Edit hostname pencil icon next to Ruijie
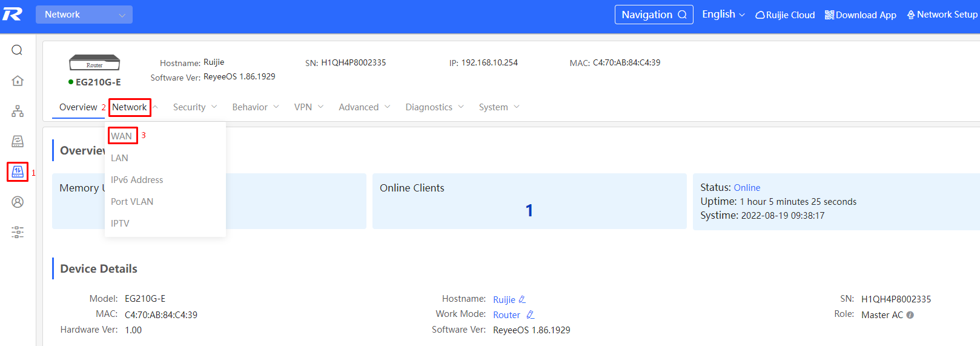The height and width of the screenshot is (346, 980). click(522, 299)
